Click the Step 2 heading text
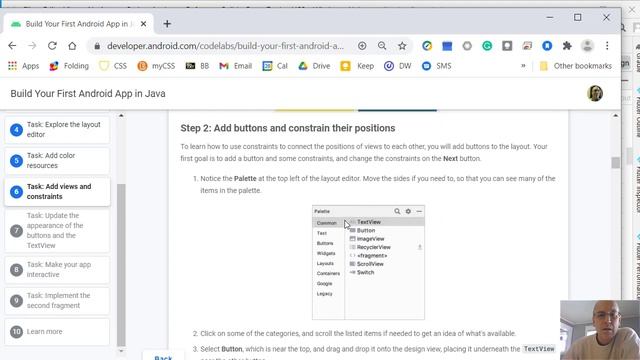Viewport: 640px width, 360px height. click(x=288, y=128)
